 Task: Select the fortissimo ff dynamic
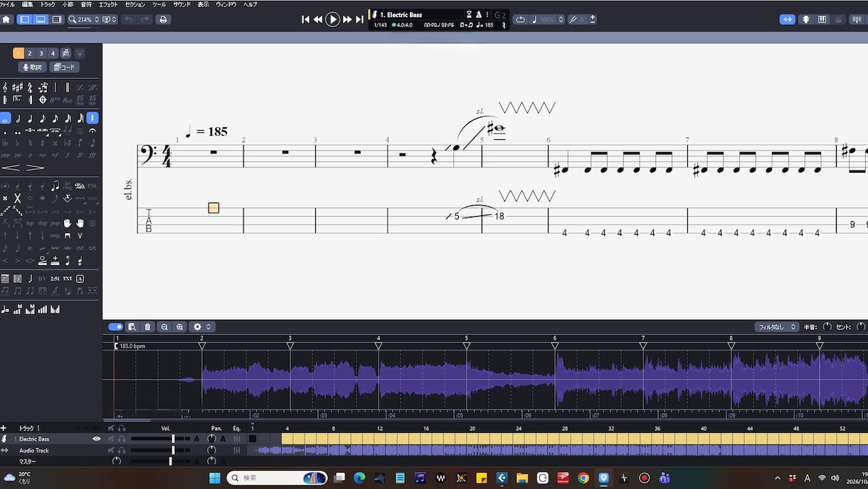(x=80, y=155)
